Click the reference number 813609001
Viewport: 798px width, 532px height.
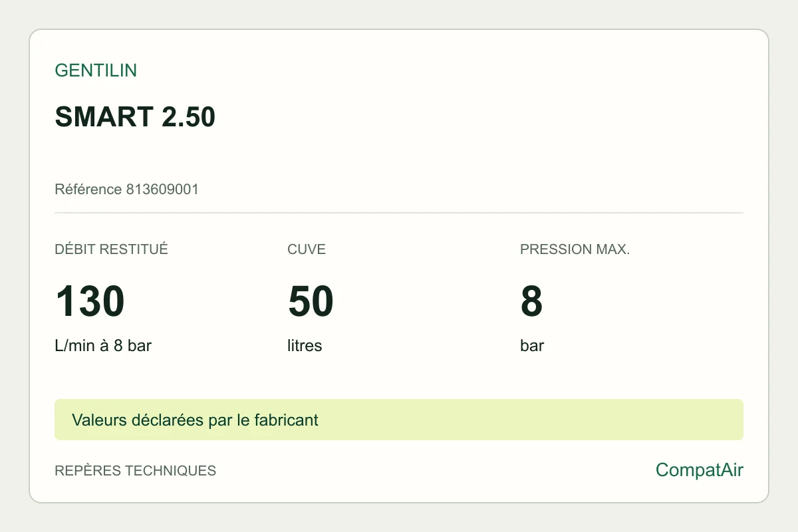(162, 190)
